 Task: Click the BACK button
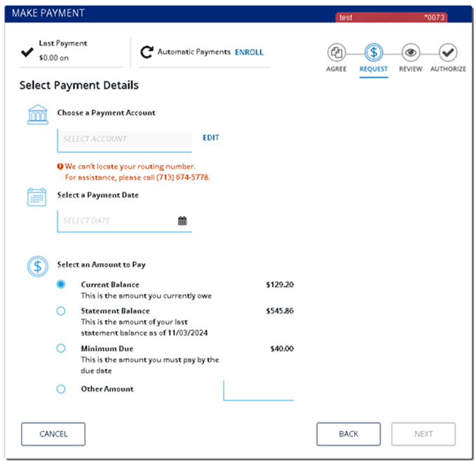click(348, 434)
